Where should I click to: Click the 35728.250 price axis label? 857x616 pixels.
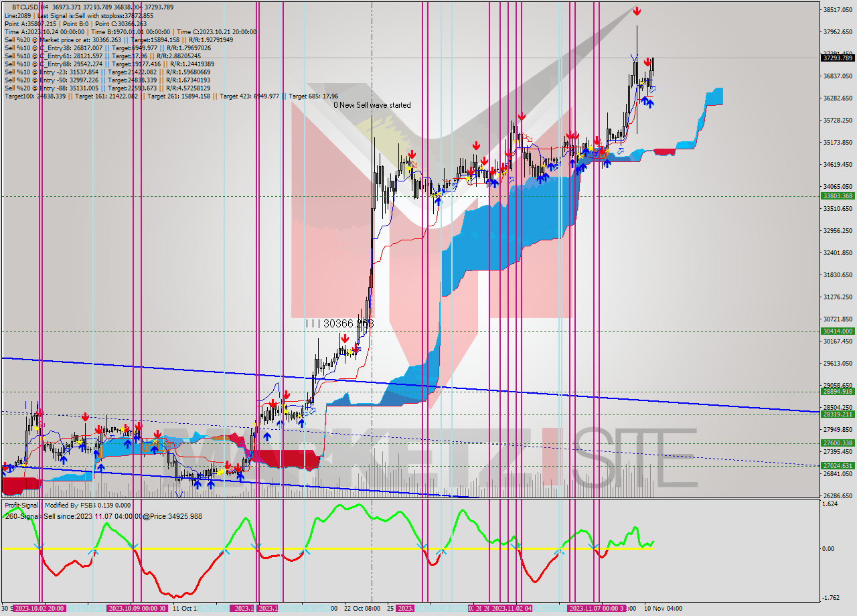click(837, 120)
